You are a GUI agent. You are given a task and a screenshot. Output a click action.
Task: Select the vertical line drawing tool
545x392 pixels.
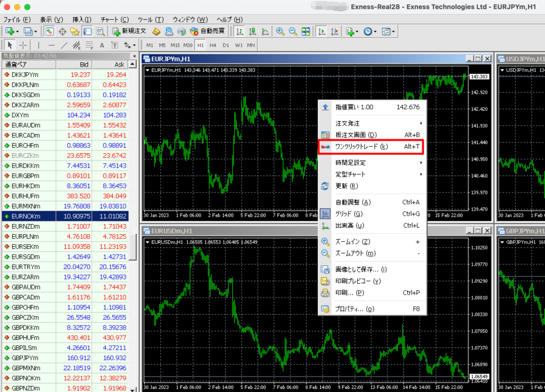(38, 45)
